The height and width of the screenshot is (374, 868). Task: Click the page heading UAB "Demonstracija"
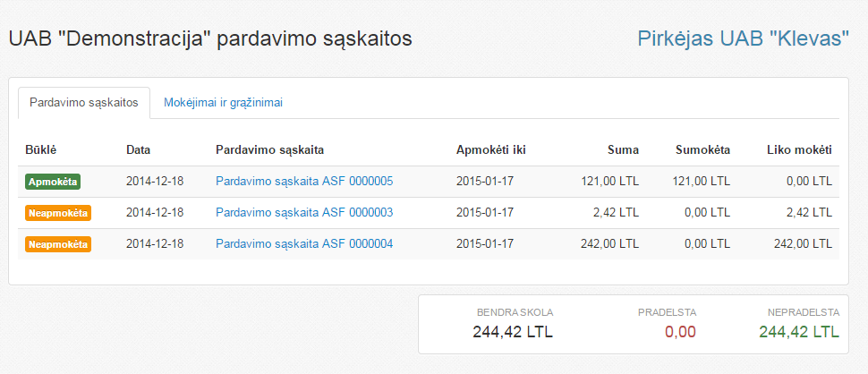209,39
